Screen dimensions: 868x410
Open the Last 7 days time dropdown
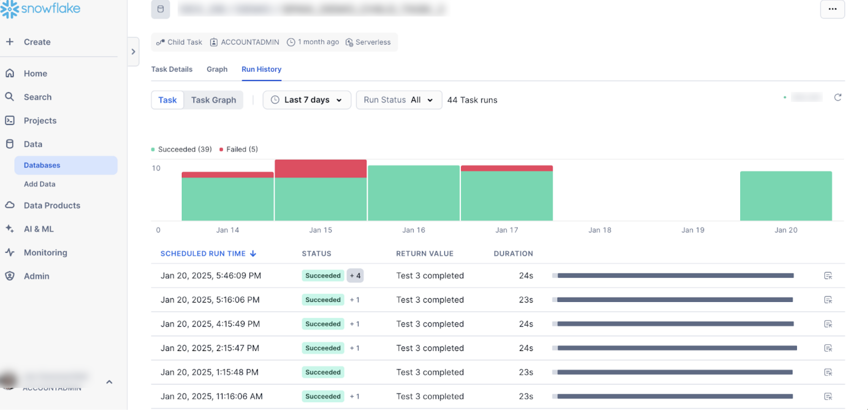point(306,100)
